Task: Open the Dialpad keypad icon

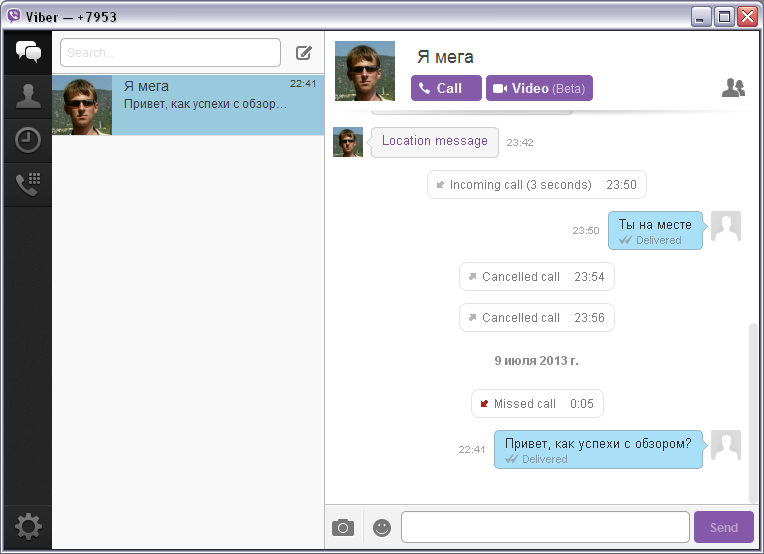Action: click(28, 184)
